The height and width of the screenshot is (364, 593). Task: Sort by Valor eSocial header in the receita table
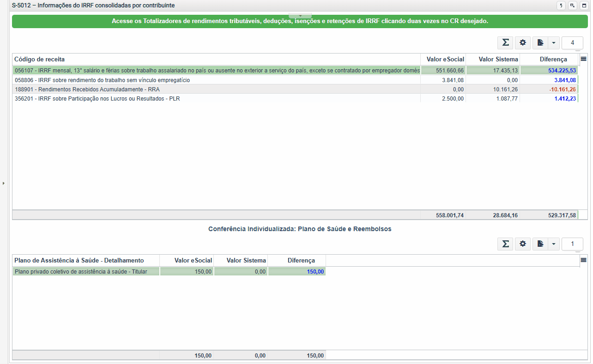pos(443,60)
